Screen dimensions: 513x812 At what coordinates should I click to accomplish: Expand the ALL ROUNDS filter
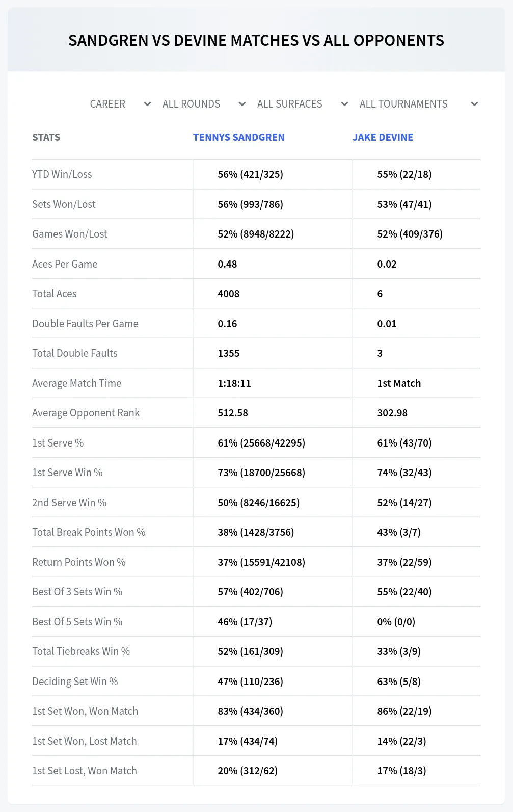204,104
